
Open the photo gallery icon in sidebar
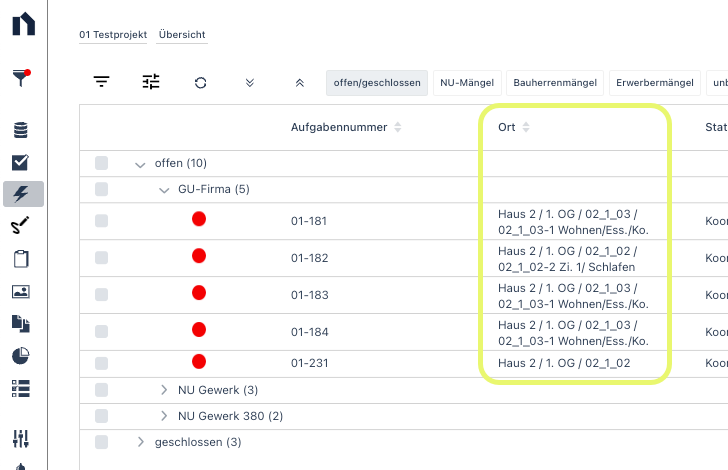[x=21, y=292]
